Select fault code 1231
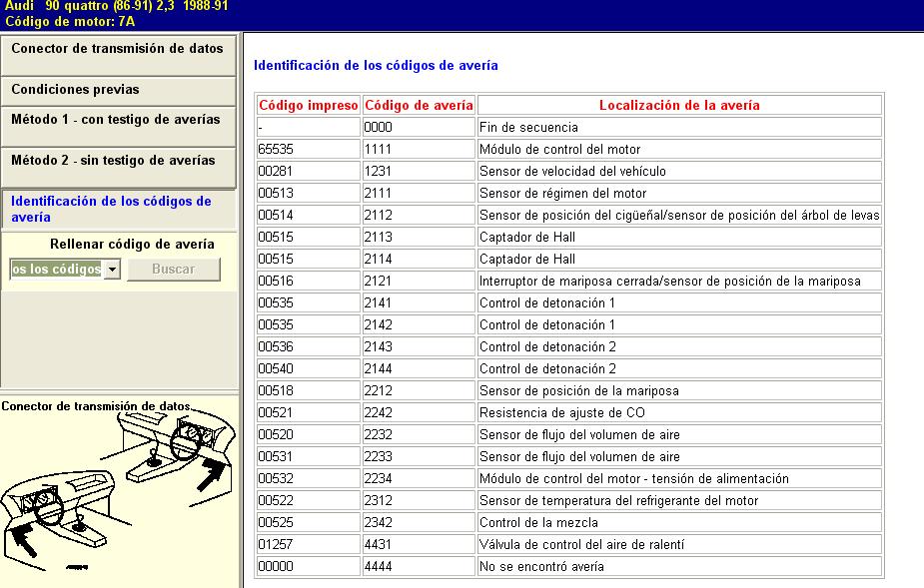 [x=419, y=171]
